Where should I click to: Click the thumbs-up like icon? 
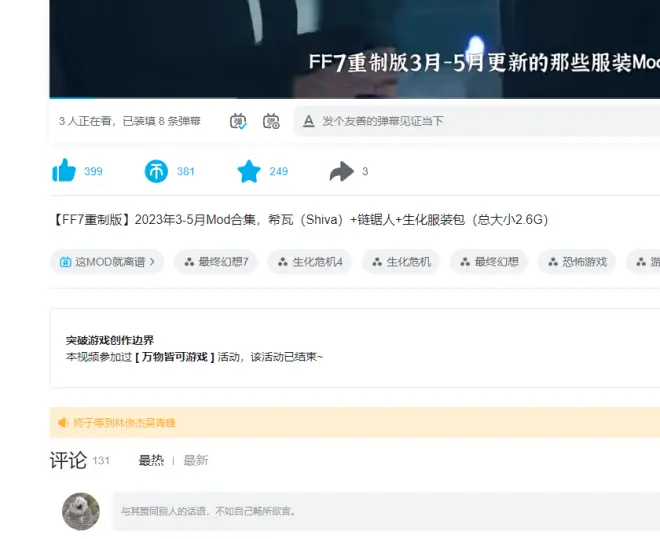pos(64,171)
